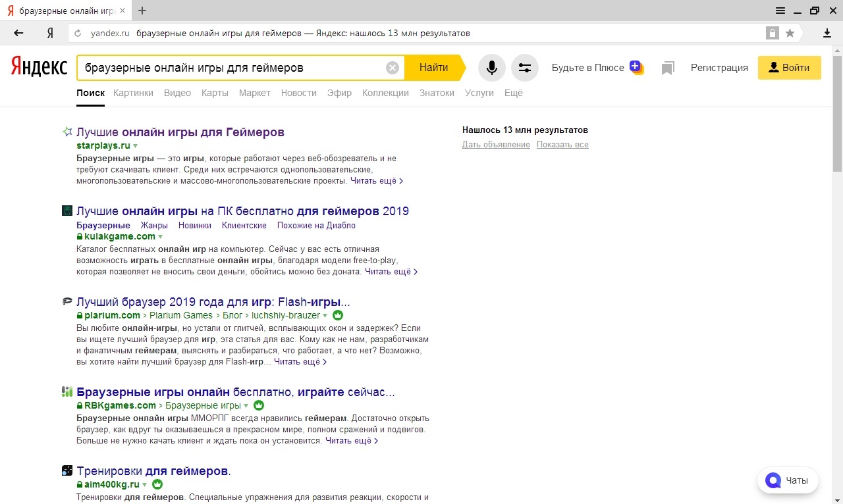Click the Yandex Plus badge icon
The width and height of the screenshot is (843, 504).
point(636,67)
